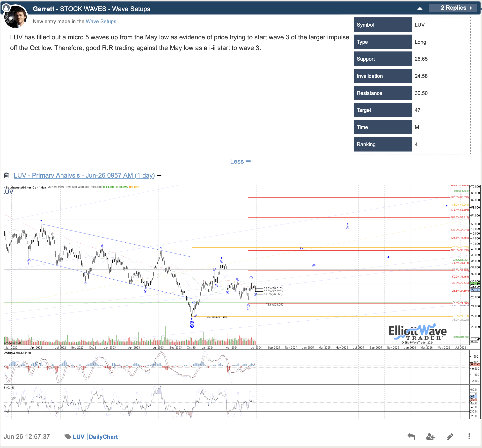The image size is (482, 448).
Task: Collapse chart using the minus toggle
Action: coord(159,175)
